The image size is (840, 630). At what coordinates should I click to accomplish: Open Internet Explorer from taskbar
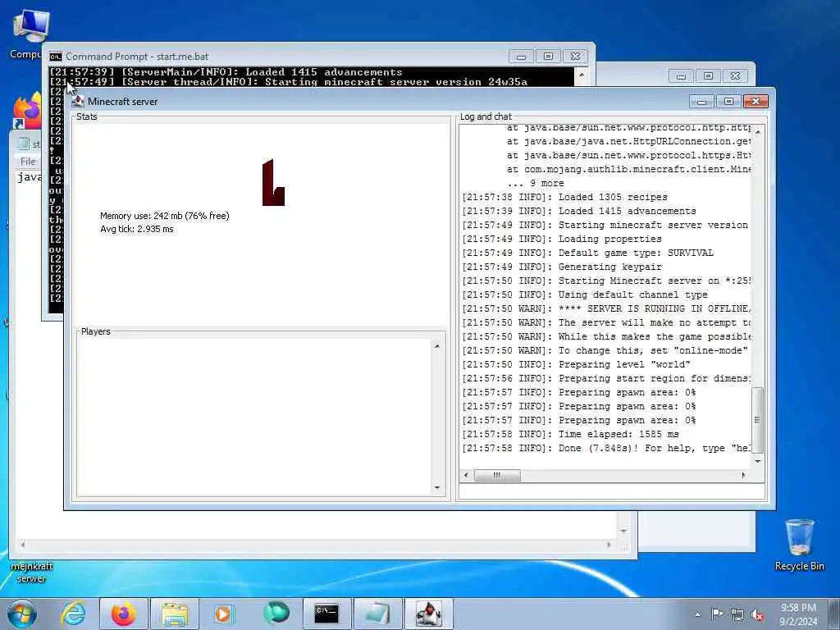click(73, 614)
